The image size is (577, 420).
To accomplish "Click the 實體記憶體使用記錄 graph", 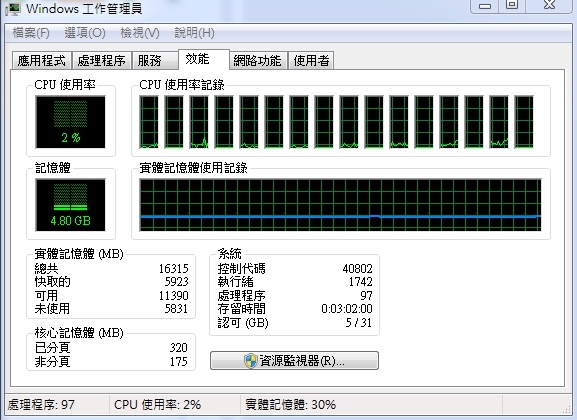I will 340,205.
